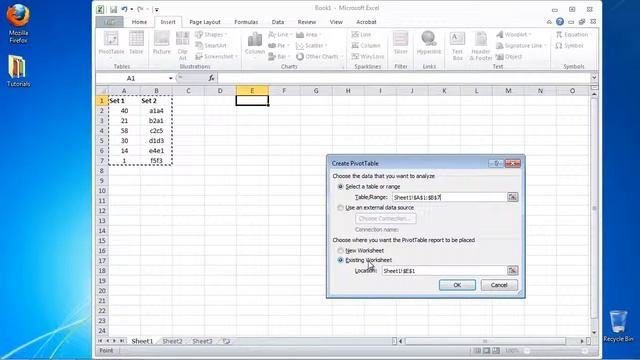This screenshot has width=640, height=360.
Task: Select column header E
Action: pyautogui.click(x=252, y=91)
